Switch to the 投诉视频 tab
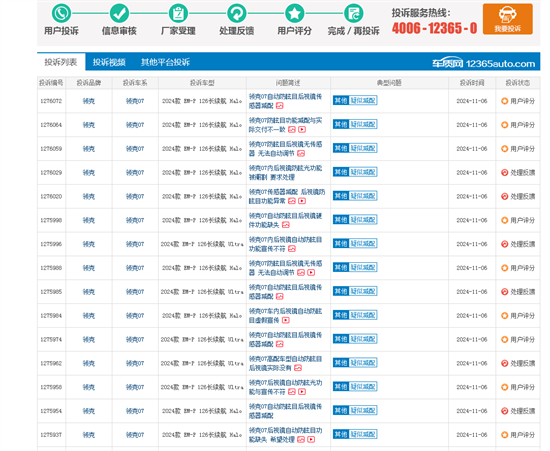Viewport: 550px width, 451px height. pyautogui.click(x=109, y=62)
